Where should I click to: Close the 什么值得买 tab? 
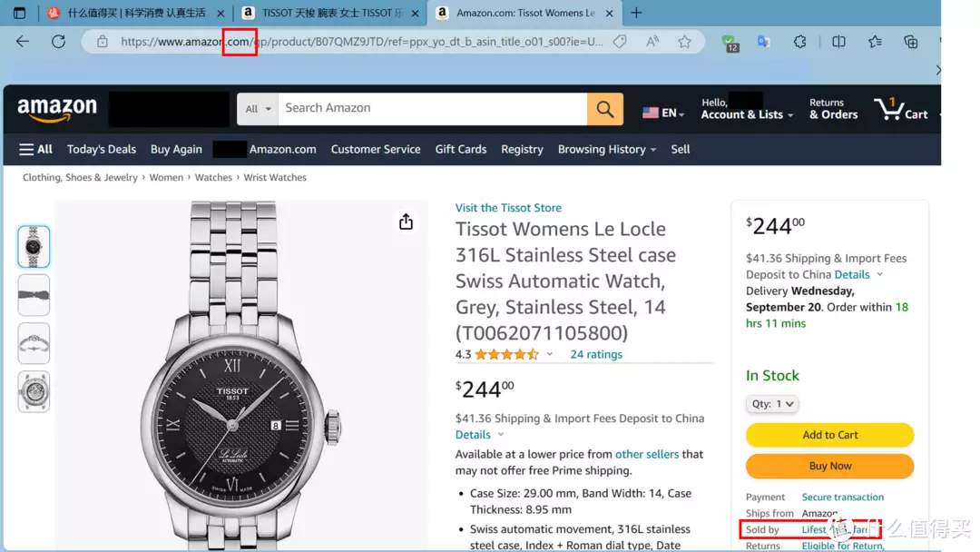pos(220,13)
